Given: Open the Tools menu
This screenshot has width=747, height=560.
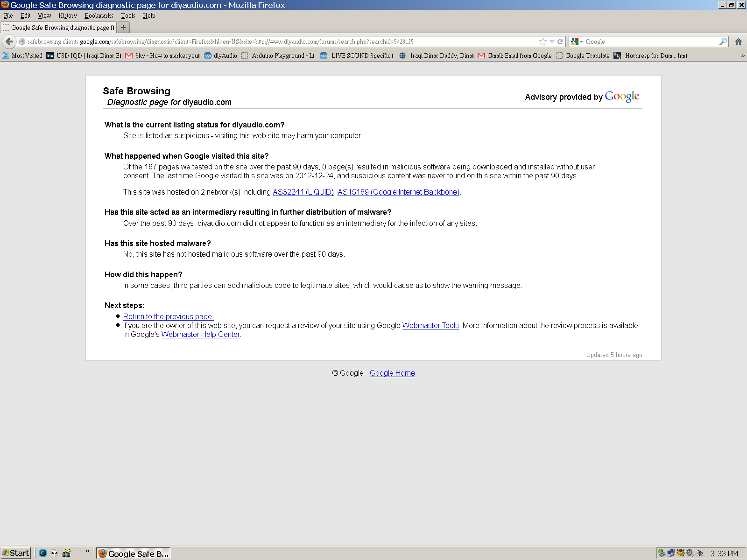Looking at the screenshot, I should coord(128,15).
